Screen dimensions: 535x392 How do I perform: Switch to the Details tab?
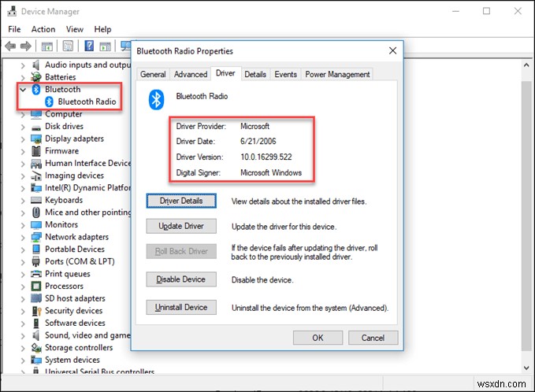[255, 74]
